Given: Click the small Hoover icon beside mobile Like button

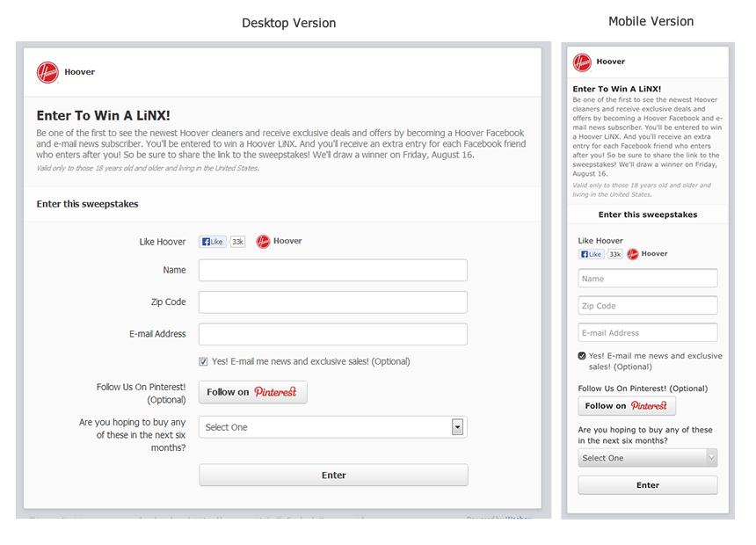Looking at the screenshot, I should [633, 254].
